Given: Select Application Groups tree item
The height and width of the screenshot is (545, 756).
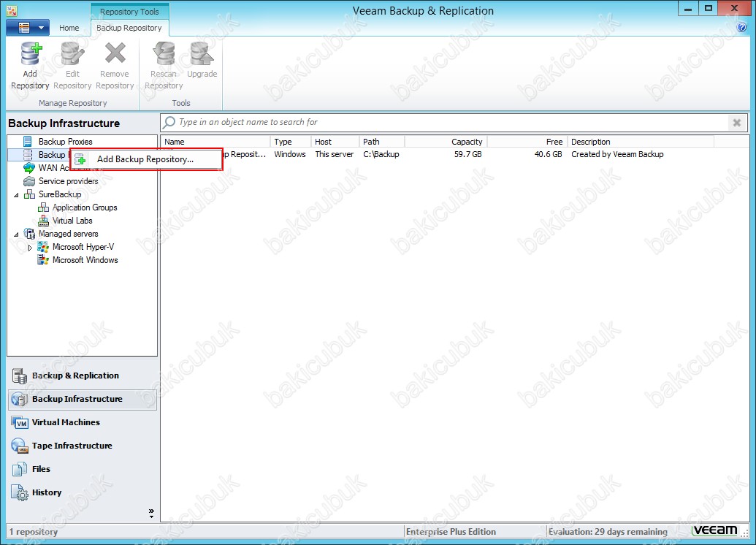Looking at the screenshot, I should 85,207.
